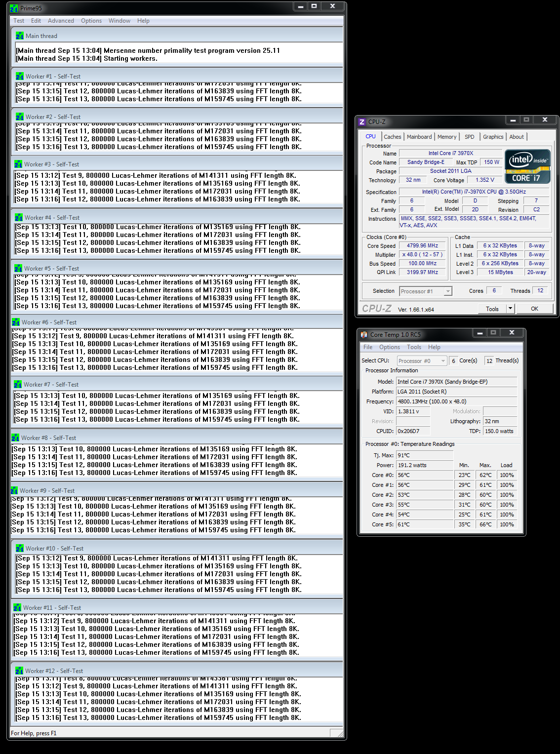Screen dimensions: 560x754
Task: Open the Options menu in Prime95
Action: [91, 21]
